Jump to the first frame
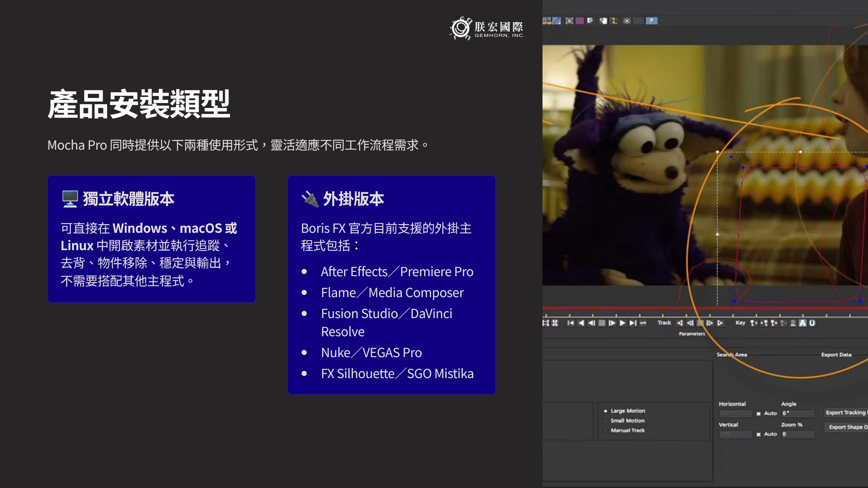868x488 pixels. (x=571, y=323)
